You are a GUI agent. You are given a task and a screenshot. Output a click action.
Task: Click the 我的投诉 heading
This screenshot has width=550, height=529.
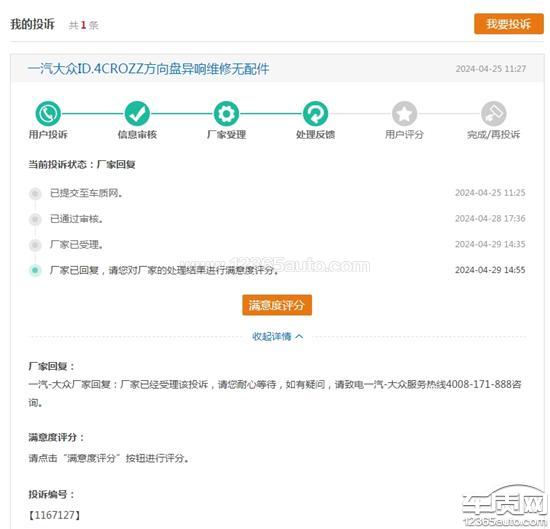pos(33,24)
